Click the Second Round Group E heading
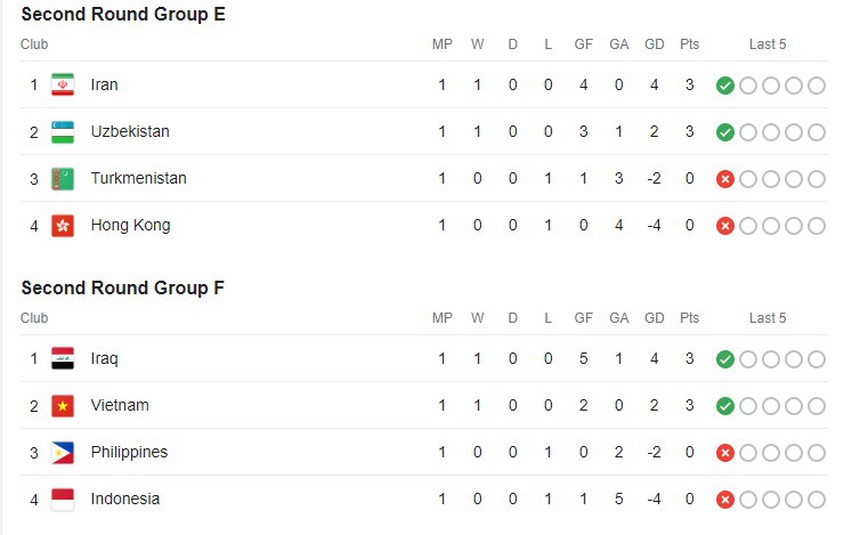Viewport: 860px width, 535px height. (x=123, y=15)
